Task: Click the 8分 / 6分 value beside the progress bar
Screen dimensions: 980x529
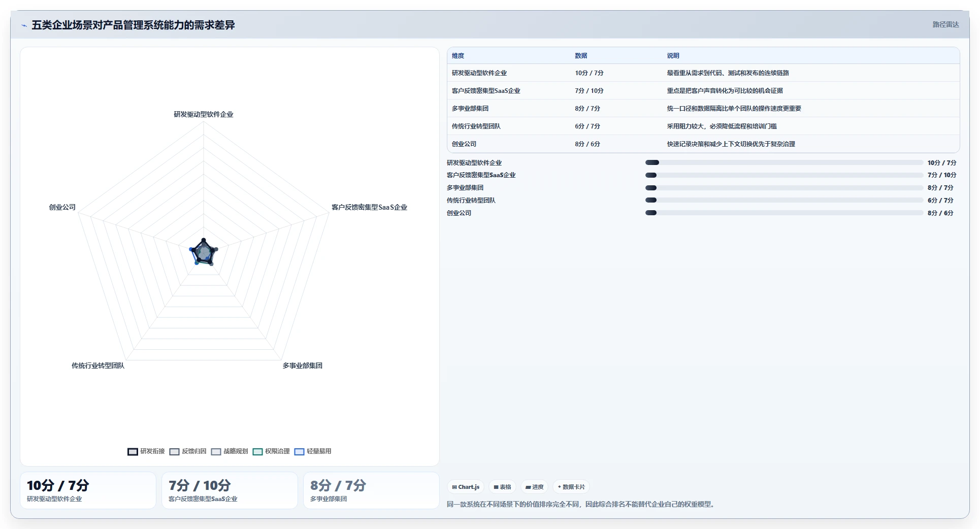Action: (940, 213)
